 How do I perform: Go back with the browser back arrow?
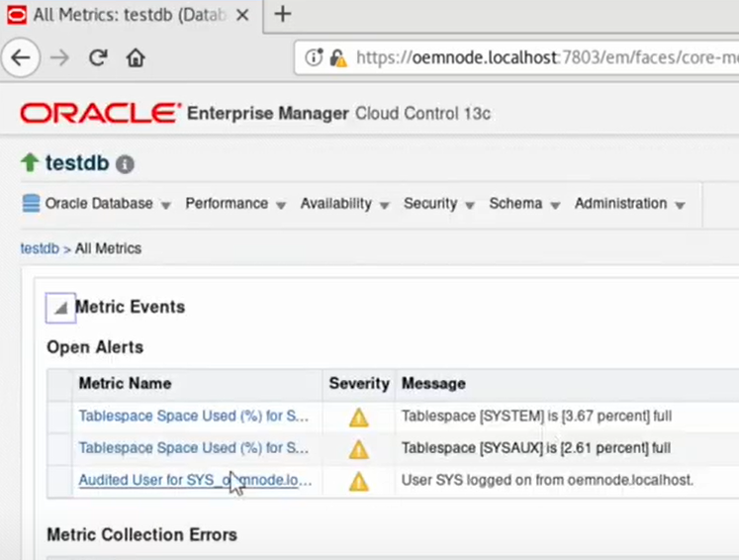(21, 58)
